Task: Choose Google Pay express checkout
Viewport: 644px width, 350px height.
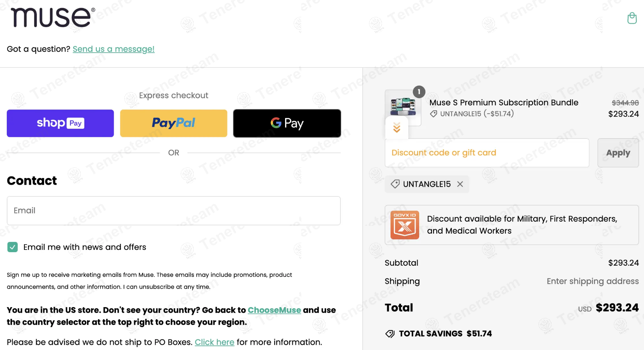Action: 287,123
